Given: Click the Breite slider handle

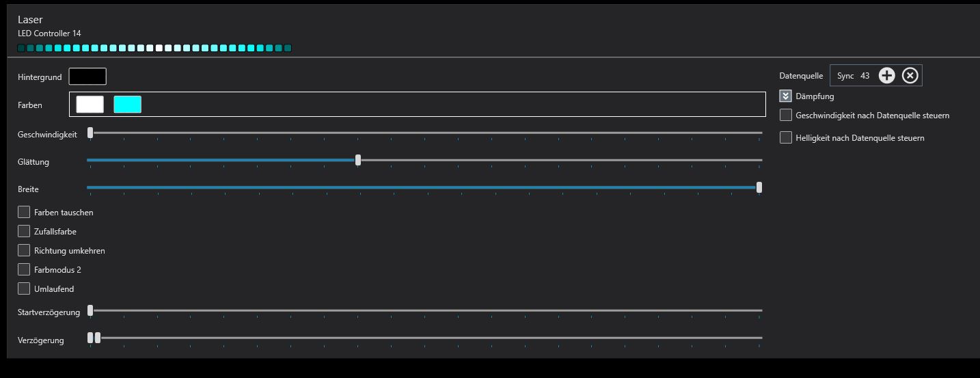Looking at the screenshot, I should [759, 188].
